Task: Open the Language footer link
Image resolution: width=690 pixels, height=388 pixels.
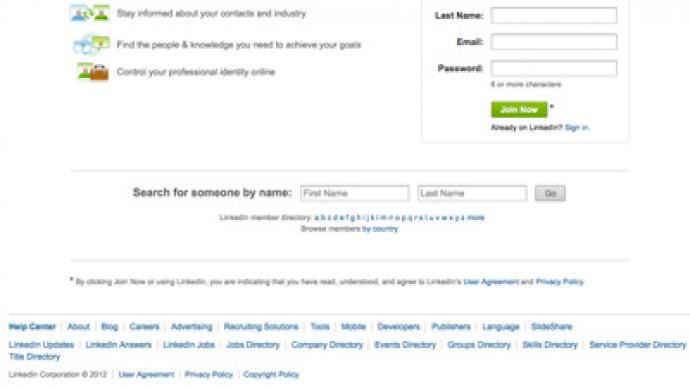Action: (x=501, y=326)
